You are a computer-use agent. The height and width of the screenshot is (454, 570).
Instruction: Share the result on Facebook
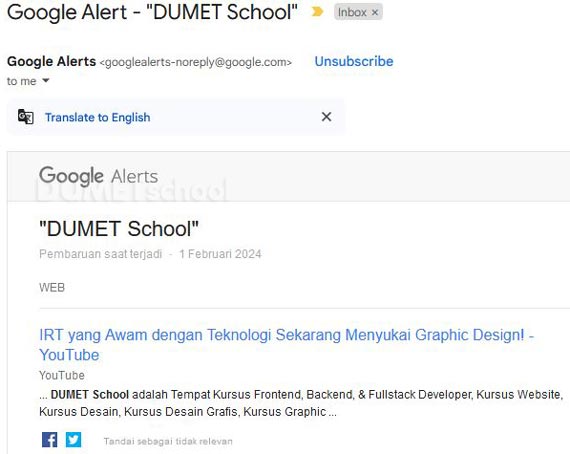point(49,439)
